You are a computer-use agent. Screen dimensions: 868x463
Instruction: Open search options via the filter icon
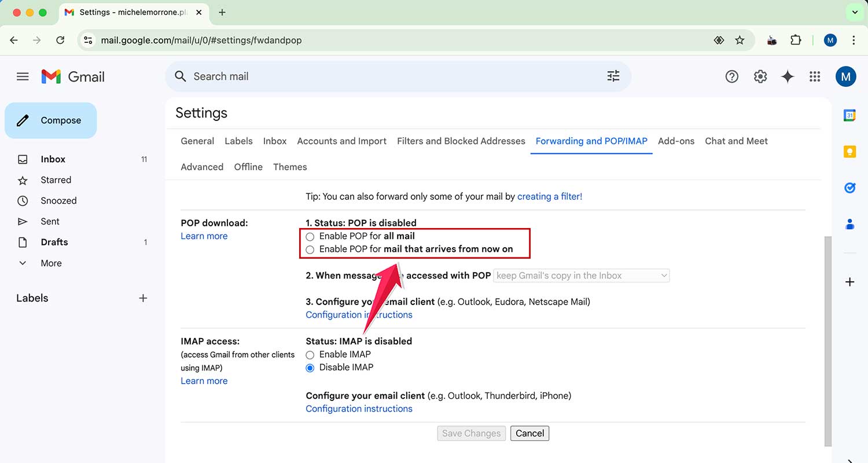[613, 76]
